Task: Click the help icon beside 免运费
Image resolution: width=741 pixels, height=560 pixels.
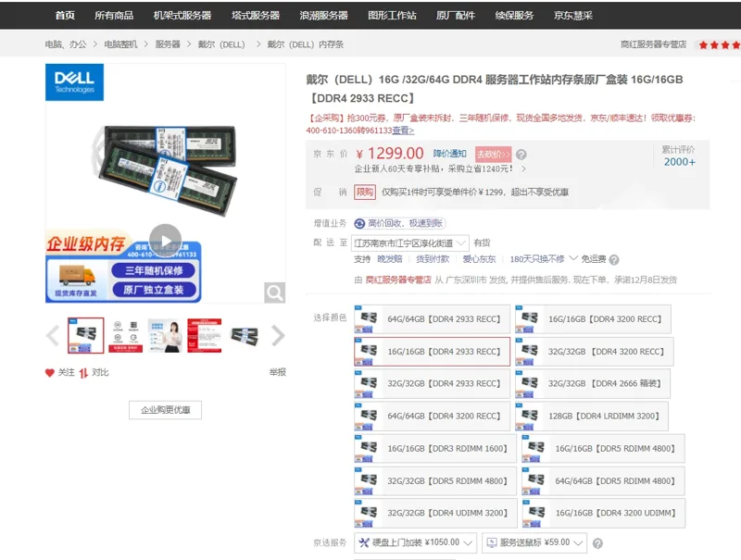Action: pyautogui.click(x=614, y=260)
